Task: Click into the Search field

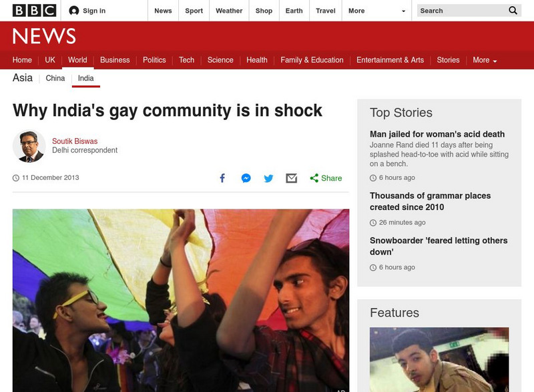Action: click(x=462, y=11)
